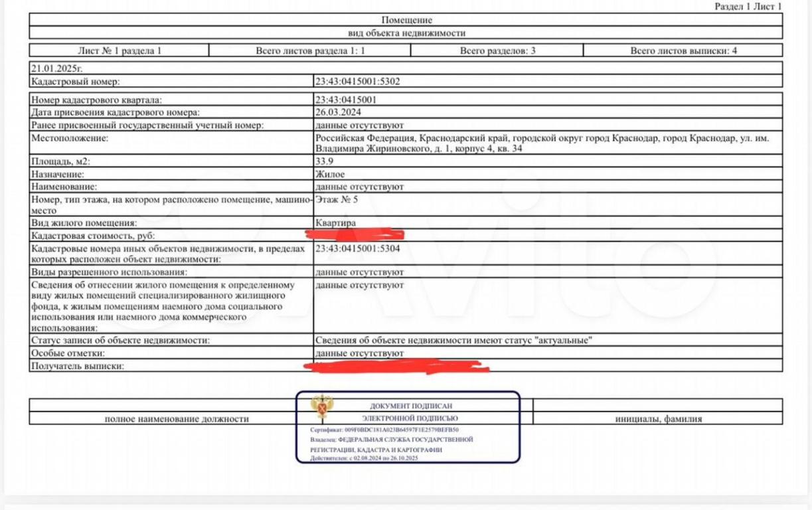Image resolution: width=812 pixels, height=510 pixels.
Task: Click the assignment date 26.03.2024
Action: pyautogui.click(x=338, y=112)
